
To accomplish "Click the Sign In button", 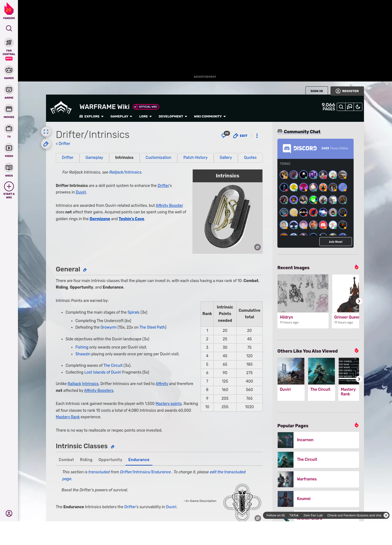I will 317,91.
